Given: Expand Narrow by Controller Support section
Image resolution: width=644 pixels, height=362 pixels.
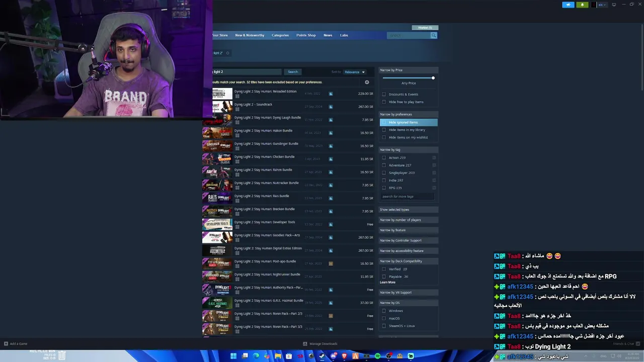Looking at the screenshot, I should [x=408, y=240].
